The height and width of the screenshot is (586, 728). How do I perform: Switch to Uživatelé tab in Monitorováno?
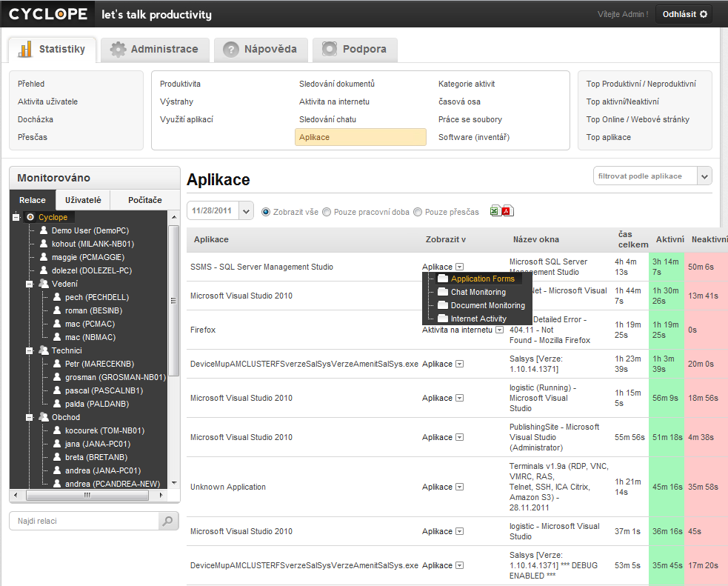coord(83,200)
